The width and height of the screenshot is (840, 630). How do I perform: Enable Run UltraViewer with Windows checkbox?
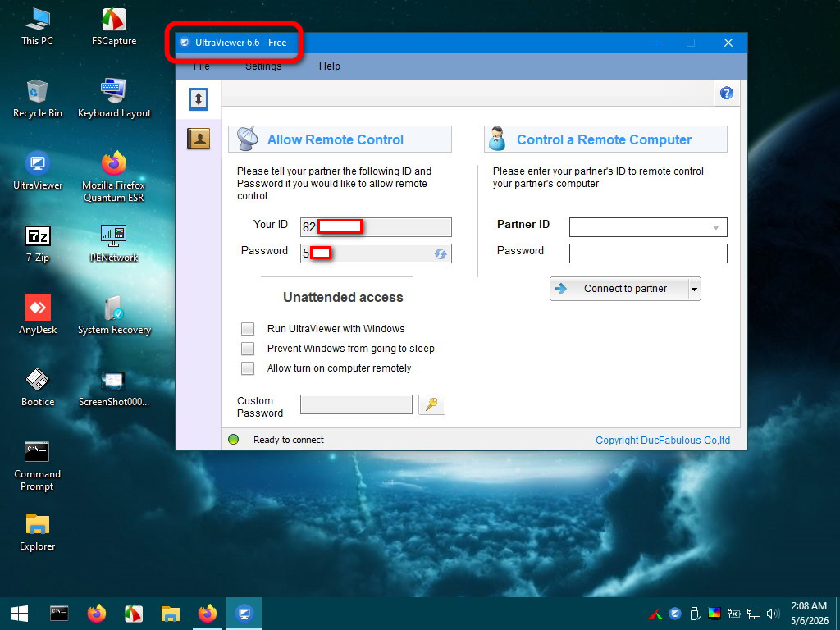248,328
